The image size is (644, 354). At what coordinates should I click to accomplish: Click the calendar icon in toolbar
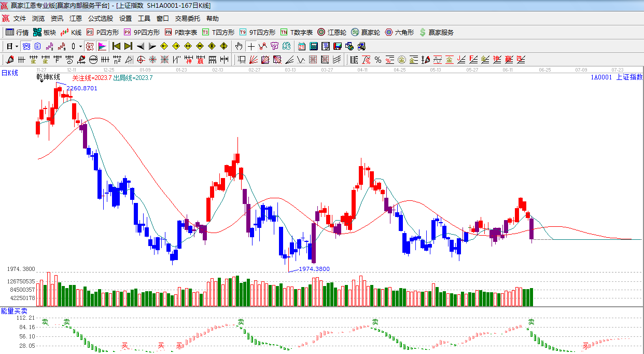[301, 46]
